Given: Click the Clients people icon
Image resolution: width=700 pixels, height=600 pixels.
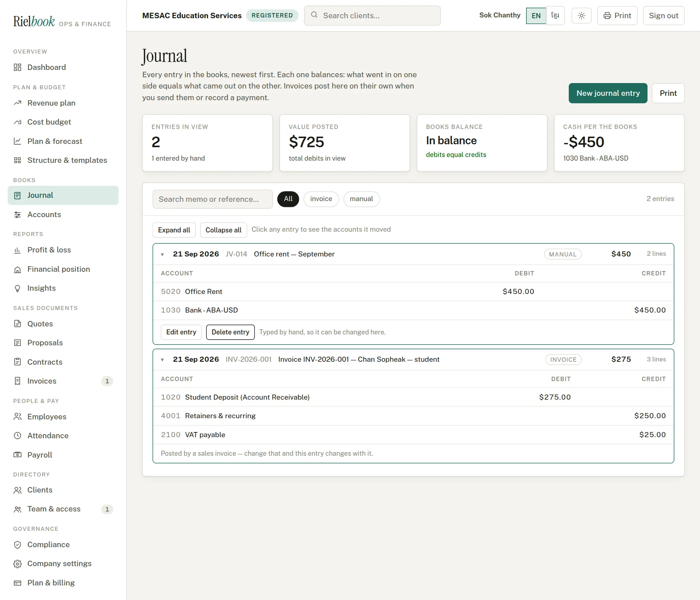Looking at the screenshot, I should (x=17, y=490).
